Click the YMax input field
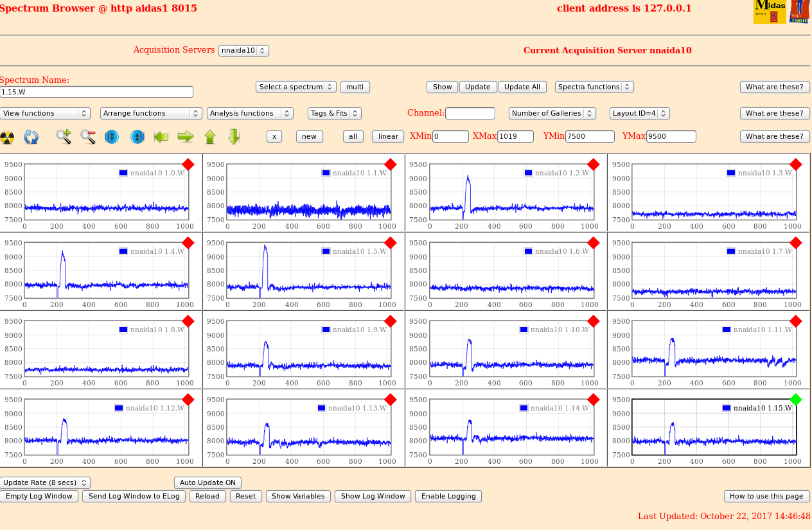This screenshot has width=812, height=530. pyautogui.click(x=671, y=136)
